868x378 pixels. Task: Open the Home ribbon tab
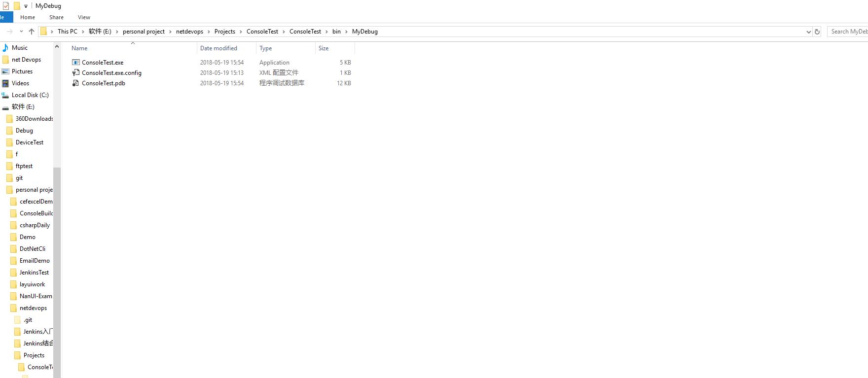(x=28, y=17)
